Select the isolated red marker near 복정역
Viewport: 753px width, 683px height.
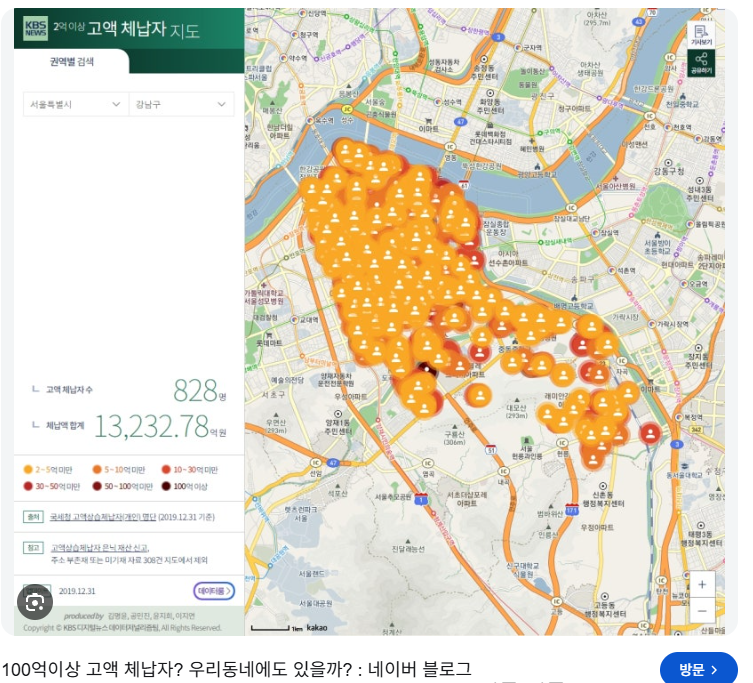[650, 433]
